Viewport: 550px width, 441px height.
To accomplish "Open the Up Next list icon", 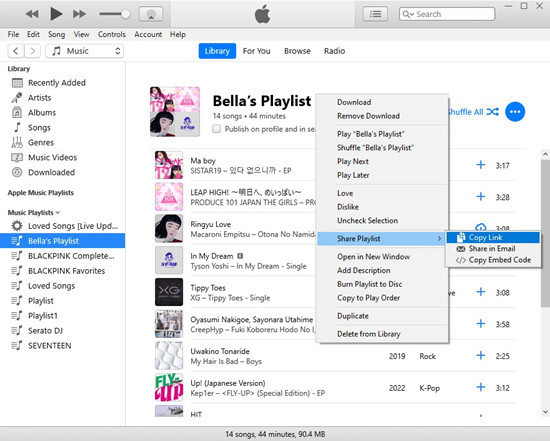I will click(375, 14).
